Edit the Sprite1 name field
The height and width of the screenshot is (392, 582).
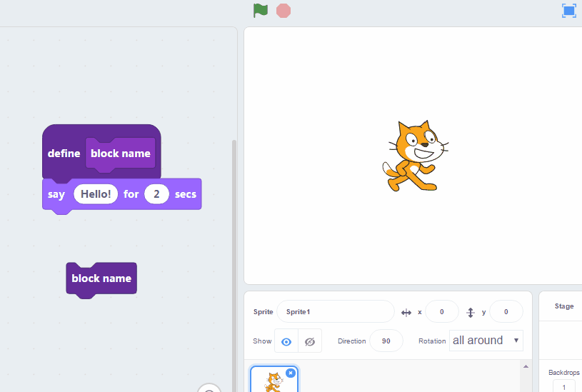point(336,312)
